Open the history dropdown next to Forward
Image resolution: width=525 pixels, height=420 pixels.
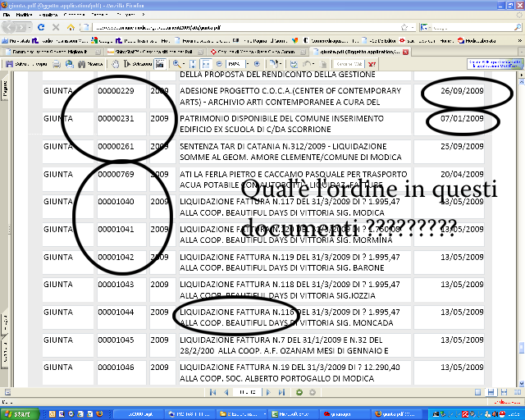coord(30,27)
